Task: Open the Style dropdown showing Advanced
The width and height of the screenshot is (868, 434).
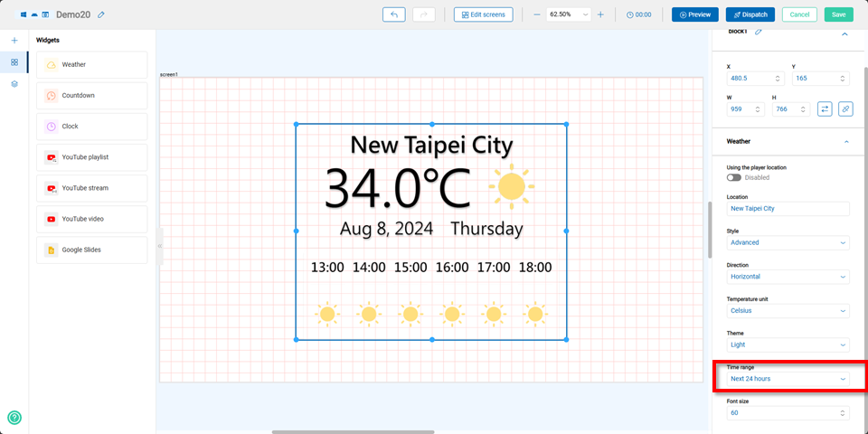Action: pos(788,242)
